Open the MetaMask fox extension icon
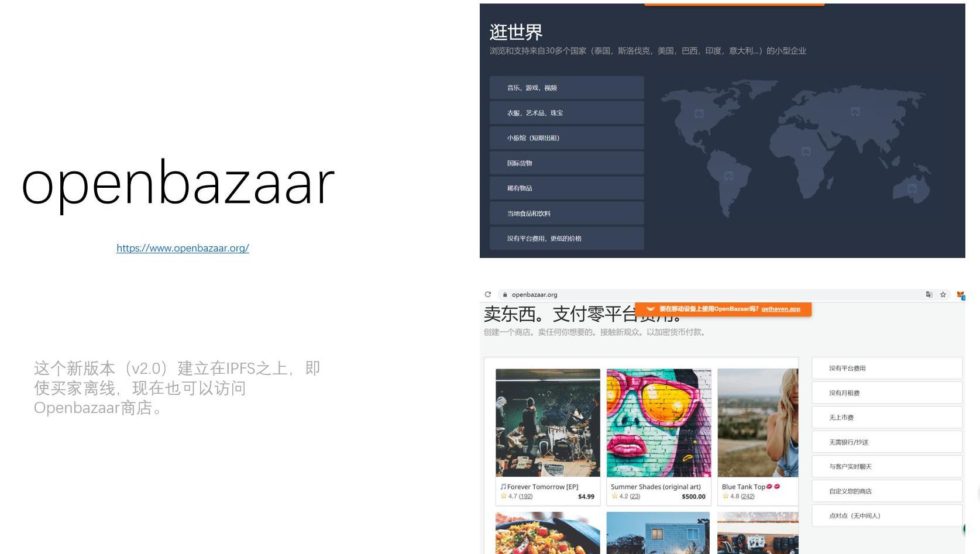This screenshot has height=554, width=980. tap(960, 295)
